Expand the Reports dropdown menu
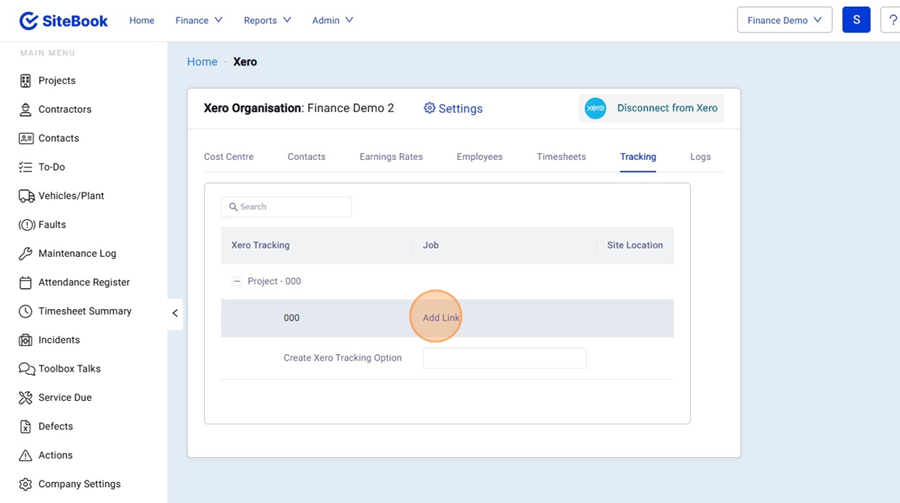The width and height of the screenshot is (900, 503). (x=267, y=20)
